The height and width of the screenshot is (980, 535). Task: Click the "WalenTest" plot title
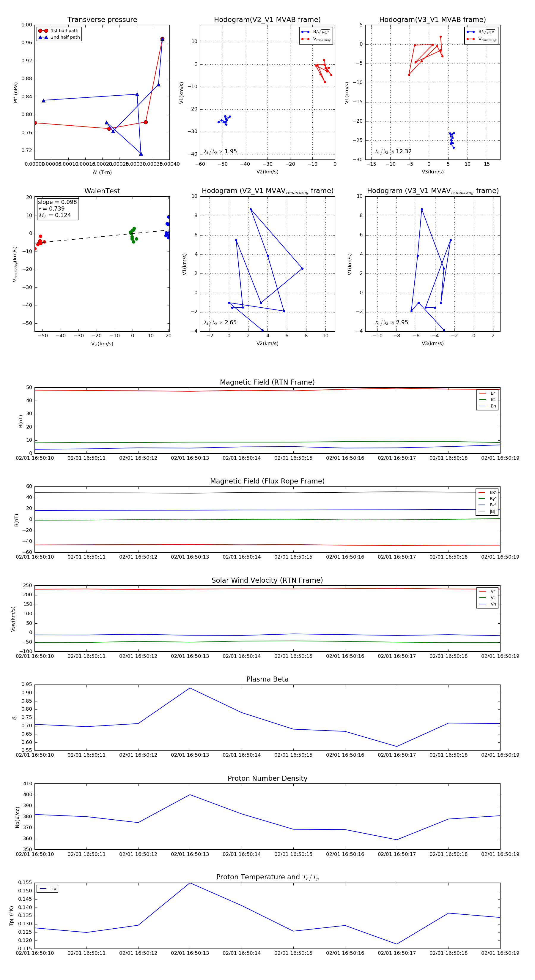pyautogui.click(x=102, y=191)
